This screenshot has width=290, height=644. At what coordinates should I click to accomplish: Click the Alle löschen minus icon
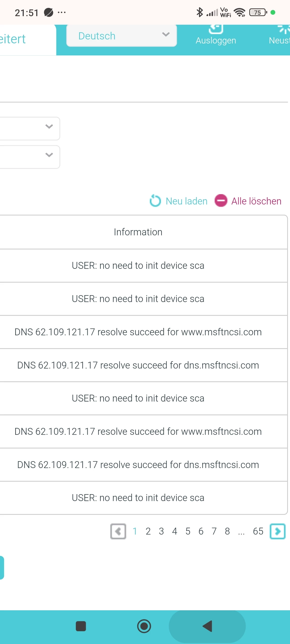(x=221, y=201)
